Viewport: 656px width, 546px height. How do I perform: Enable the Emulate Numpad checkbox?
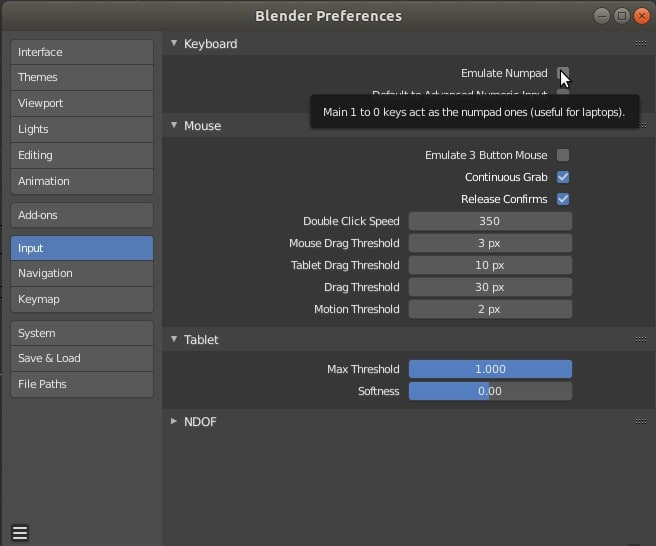click(x=563, y=73)
